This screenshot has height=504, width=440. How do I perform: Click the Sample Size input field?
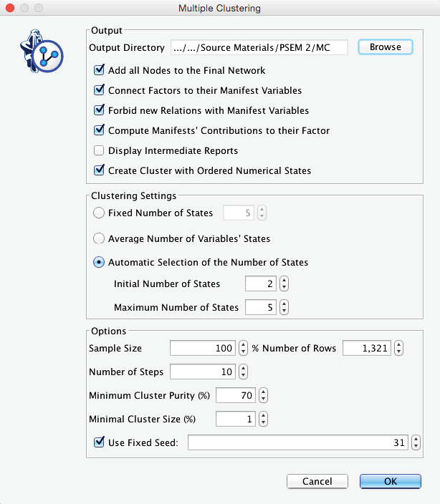click(203, 349)
